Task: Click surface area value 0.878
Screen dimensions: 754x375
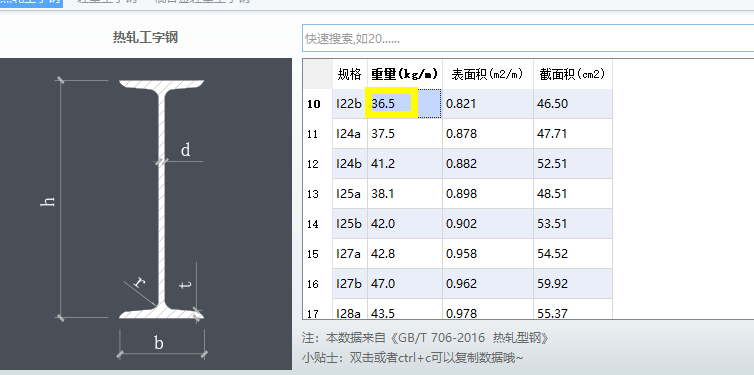Action: (x=488, y=134)
